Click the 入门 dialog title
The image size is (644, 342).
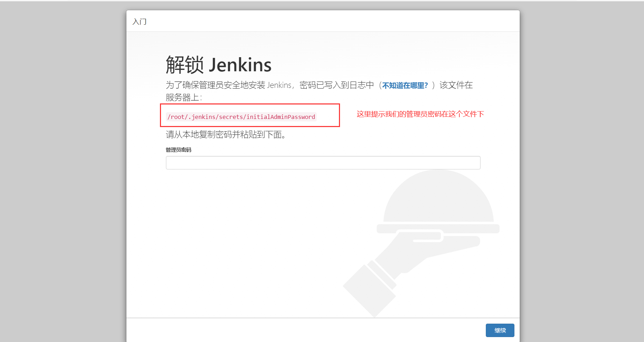[139, 22]
